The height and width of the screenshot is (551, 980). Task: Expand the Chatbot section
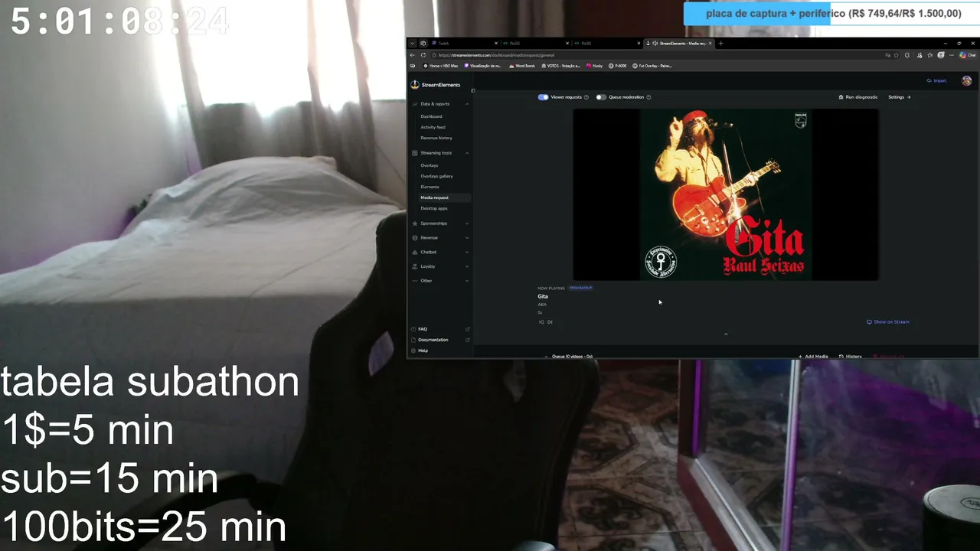[x=467, y=252]
